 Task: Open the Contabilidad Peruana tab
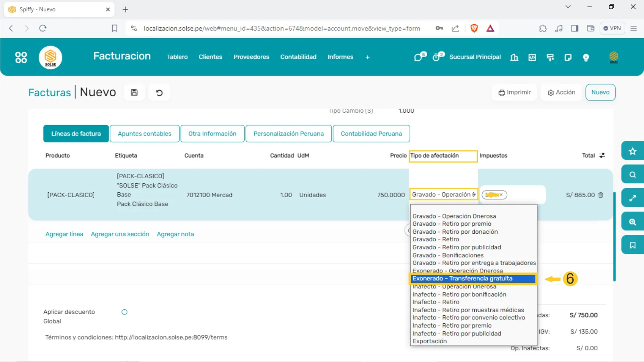point(371,134)
